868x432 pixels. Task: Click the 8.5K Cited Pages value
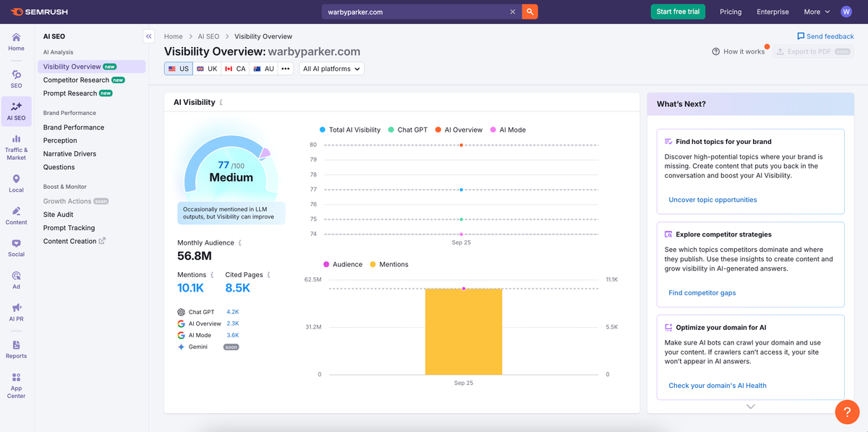tap(237, 288)
